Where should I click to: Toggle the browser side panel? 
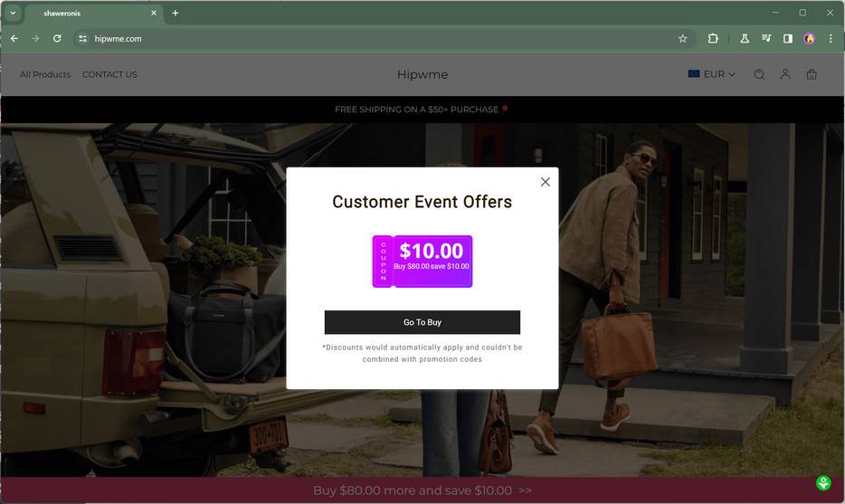pyautogui.click(x=787, y=39)
